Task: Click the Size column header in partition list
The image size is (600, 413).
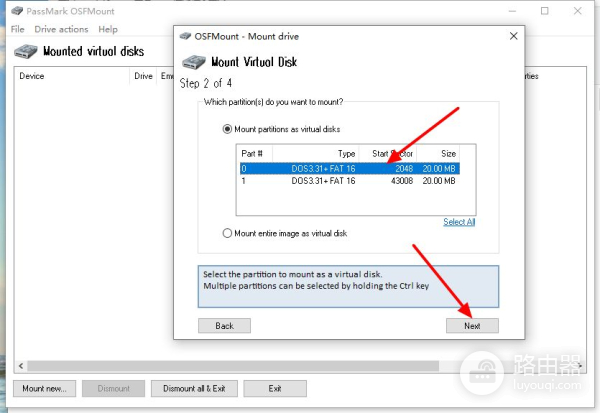Action: (x=438, y=154)
